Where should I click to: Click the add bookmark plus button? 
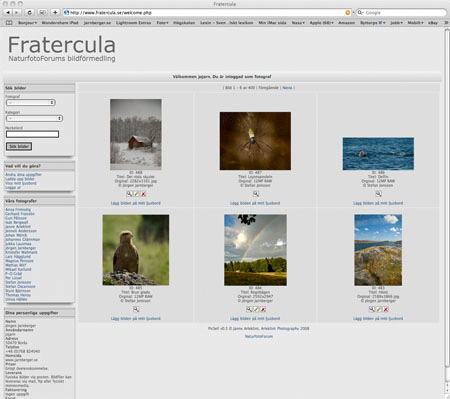[x=55, y=12]
